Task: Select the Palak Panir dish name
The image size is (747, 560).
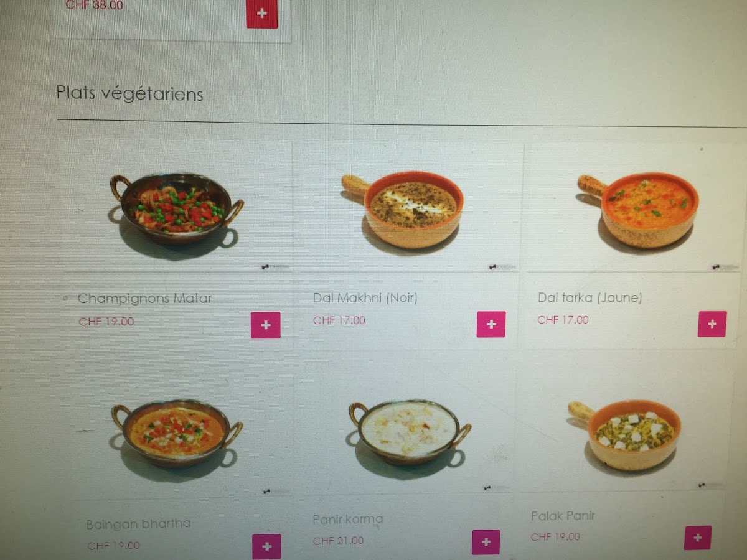Action: pos(563,516)
